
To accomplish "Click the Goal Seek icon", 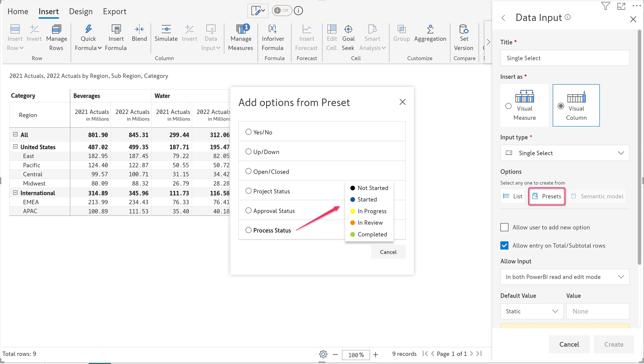I will (348, 29).
